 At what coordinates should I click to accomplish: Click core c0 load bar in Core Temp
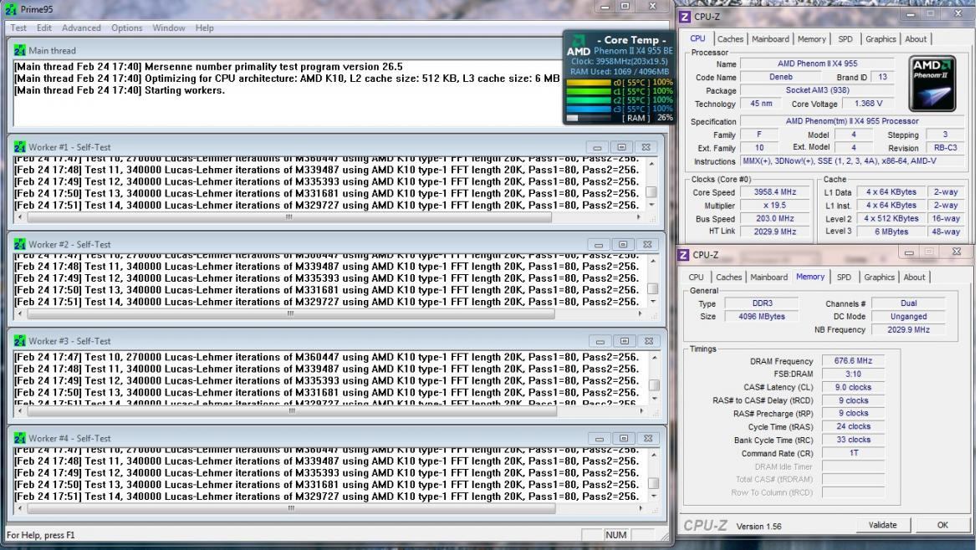tap(588, 83)
